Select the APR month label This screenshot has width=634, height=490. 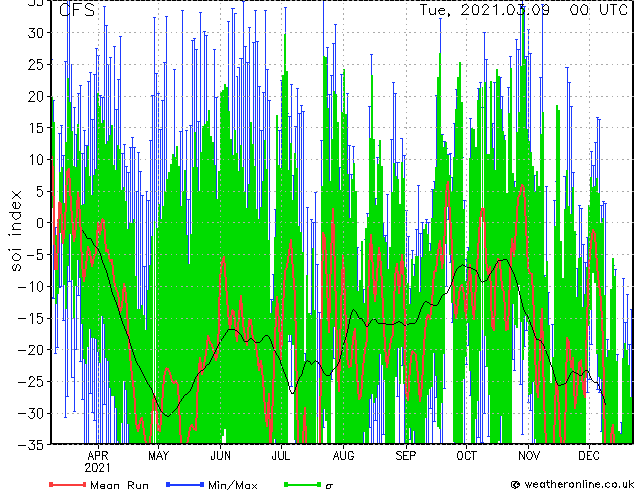click(98, 456)
